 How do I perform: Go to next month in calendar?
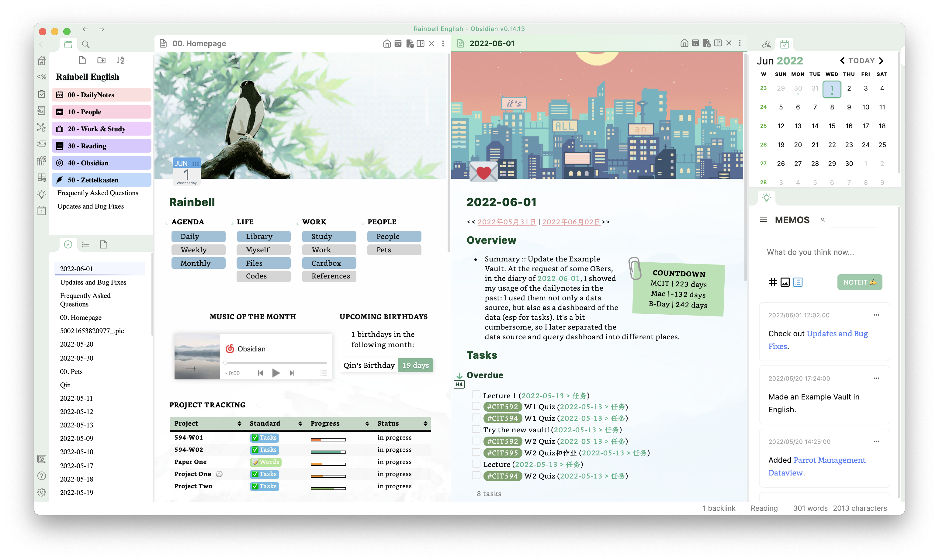[x=881, y=61]
